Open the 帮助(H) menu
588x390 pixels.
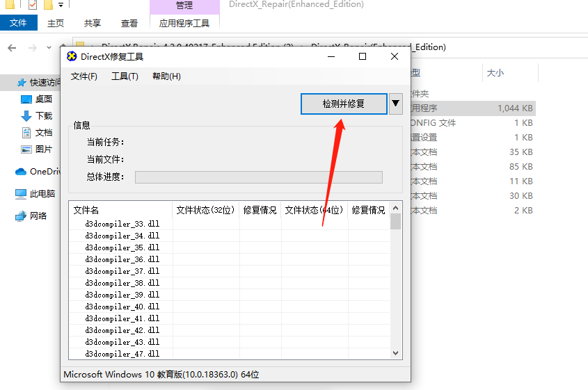166,76
